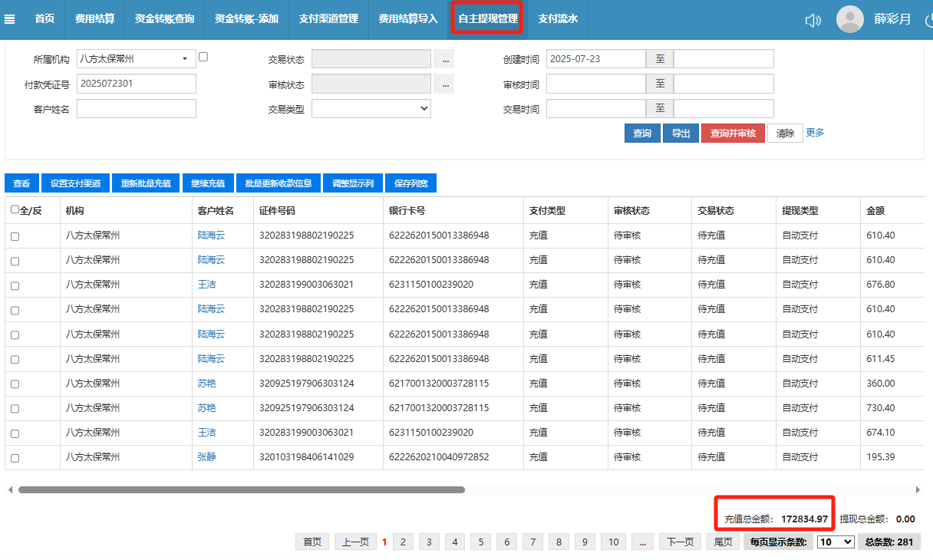The width and height of the screenshot is (933, 560).
Task: Click the power logout icon
Action: tap(928, 20)
